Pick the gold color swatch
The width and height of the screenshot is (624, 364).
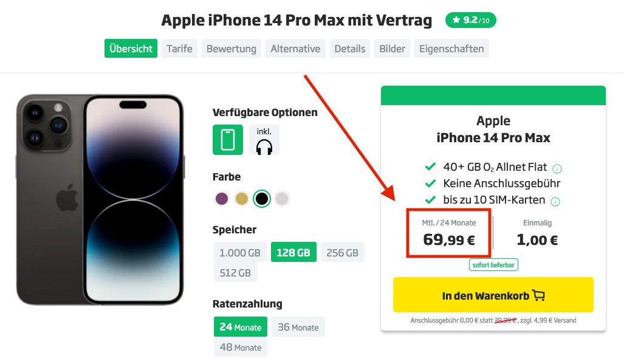click(x=242, y=198)
